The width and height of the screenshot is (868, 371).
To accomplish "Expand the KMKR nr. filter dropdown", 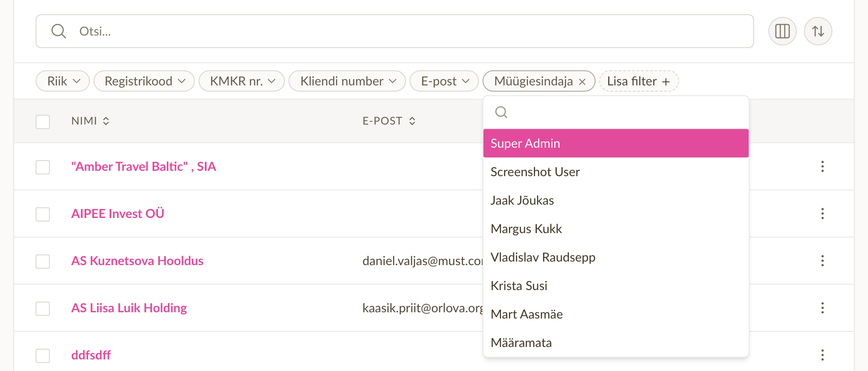I will coord(242,81).
